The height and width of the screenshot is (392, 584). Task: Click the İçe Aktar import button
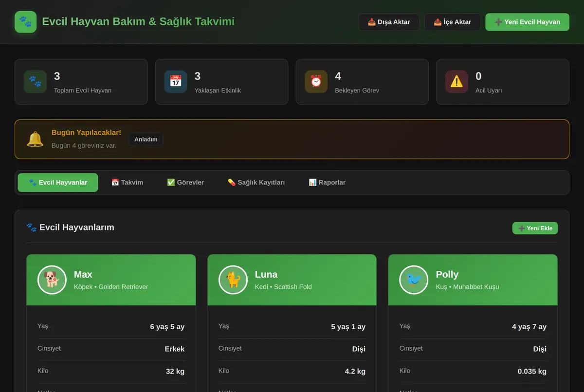(x=453, y=22)
